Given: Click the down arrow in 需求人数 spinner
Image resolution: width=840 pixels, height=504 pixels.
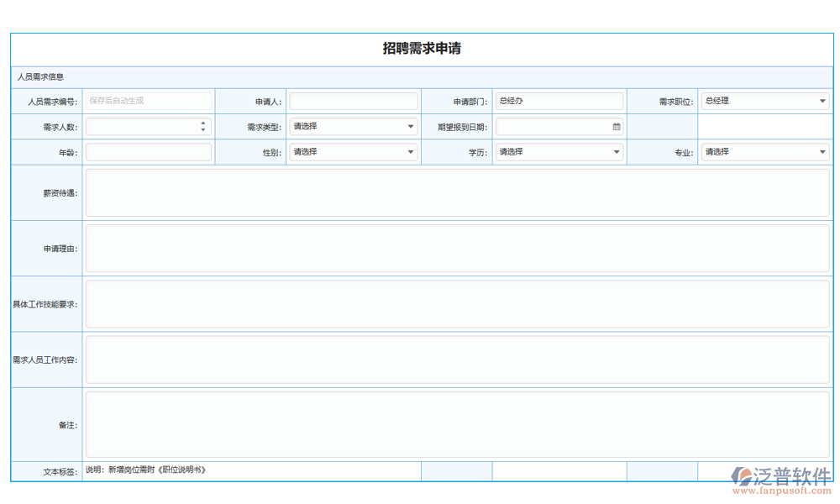Looking at the screenshot, I should point(203,130).
